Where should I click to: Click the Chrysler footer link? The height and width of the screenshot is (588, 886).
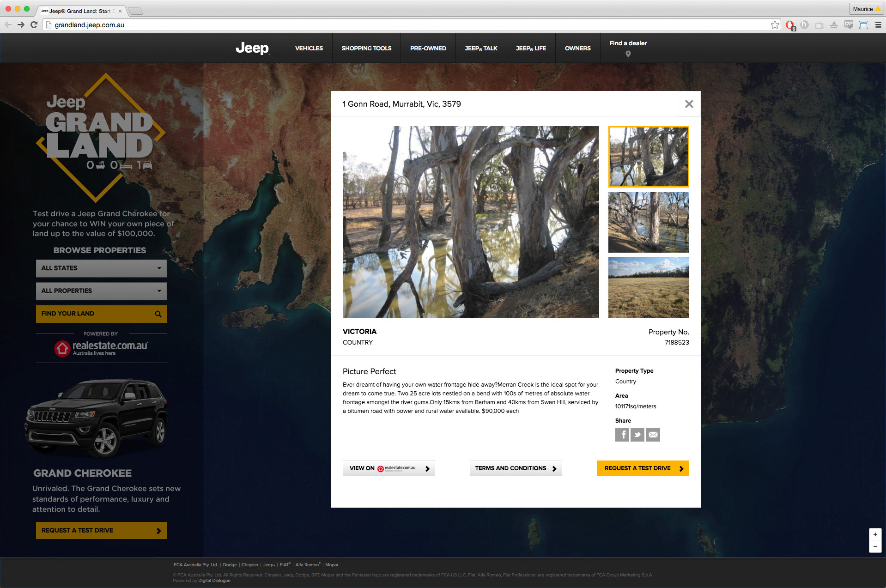click(250, 565)
